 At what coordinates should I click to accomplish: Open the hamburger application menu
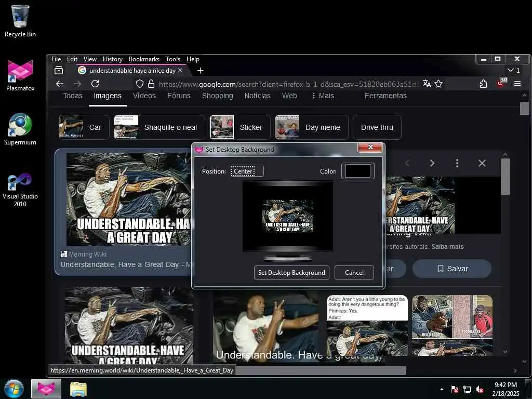pos(517,84)
